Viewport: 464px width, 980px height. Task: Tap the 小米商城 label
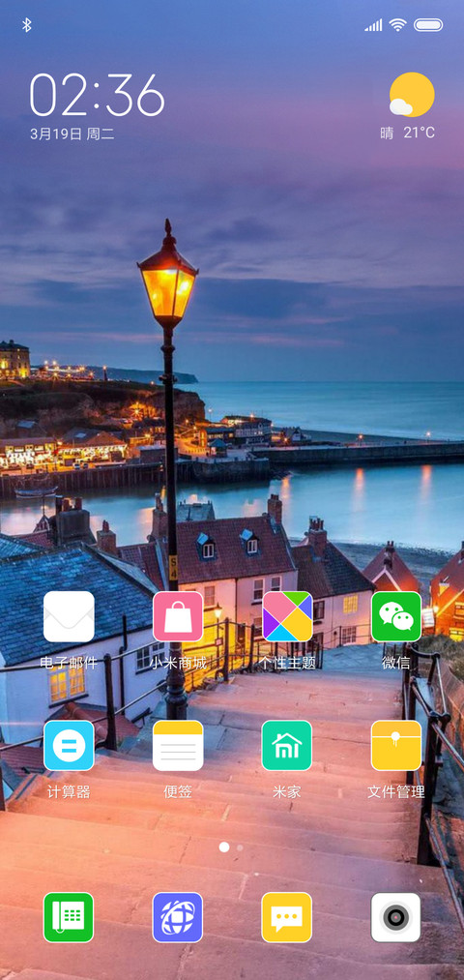[x=178, y=663]
